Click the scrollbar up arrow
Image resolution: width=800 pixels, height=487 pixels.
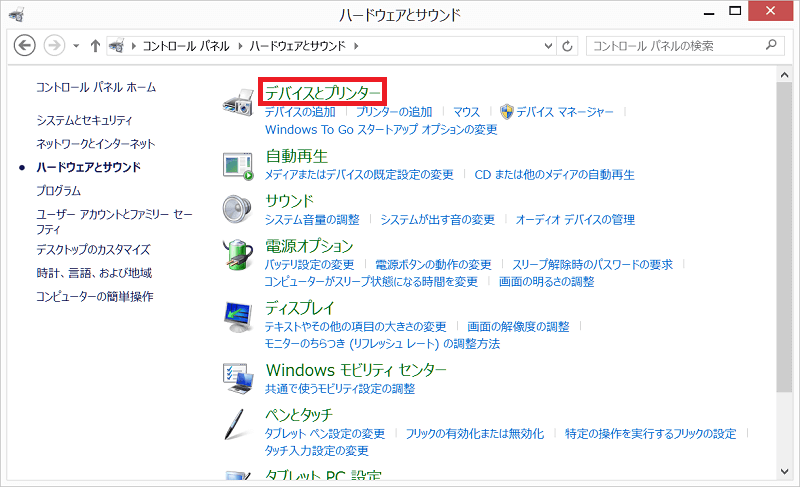pos(785,75)
